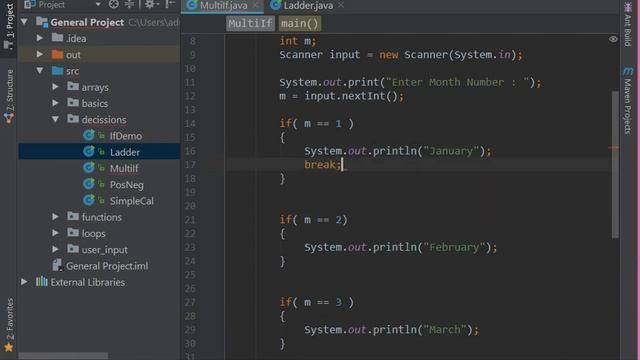Screen dimensions: 640x360
Task: Click the Structure sidebar icon
Action: click(9, 118)
